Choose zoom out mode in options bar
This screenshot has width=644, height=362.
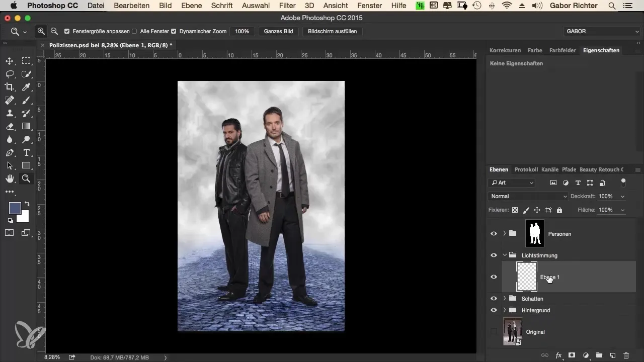pyautogui.click(x=54, y=31)
